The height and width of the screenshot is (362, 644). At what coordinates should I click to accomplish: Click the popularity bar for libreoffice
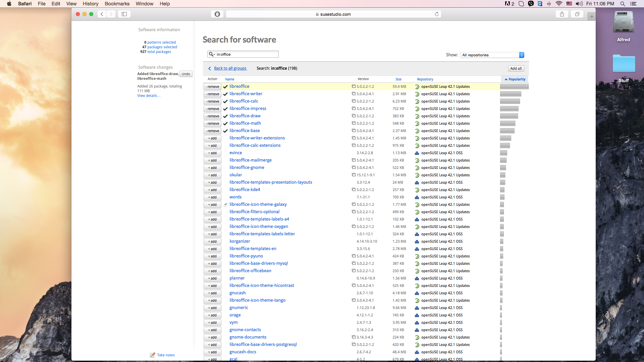(514, 86)
